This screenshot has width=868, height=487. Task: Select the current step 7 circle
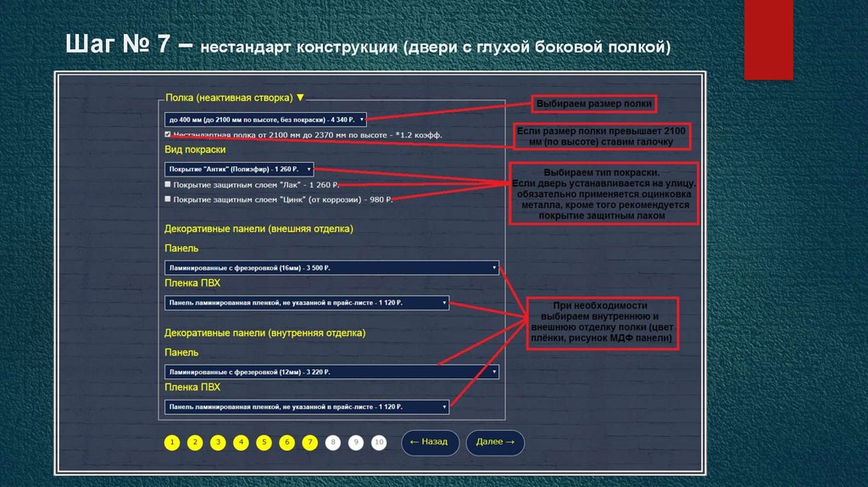click(310, 442)
